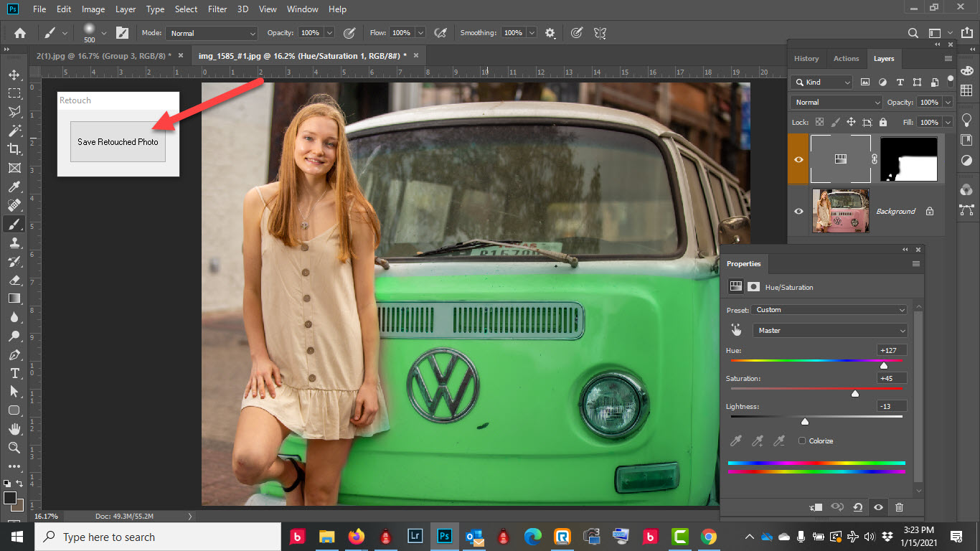Select the Horizontal Type tool
This screenshot has width=980, height=551.
point(14,373)
